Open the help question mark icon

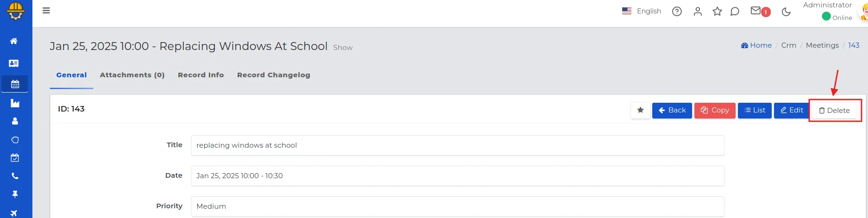(677, 12)
